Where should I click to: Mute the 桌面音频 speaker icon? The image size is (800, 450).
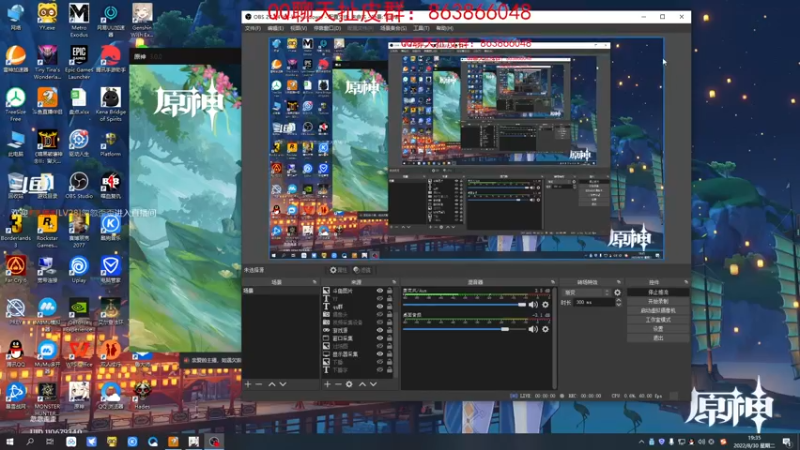tap(533, 329)
